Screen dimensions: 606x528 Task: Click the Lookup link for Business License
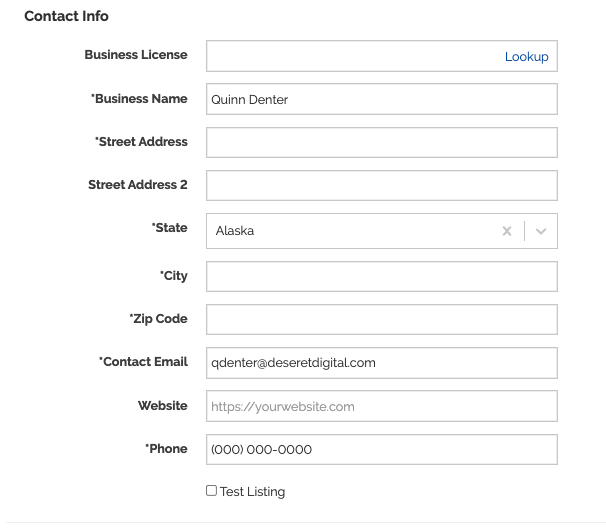pos(526,57)
